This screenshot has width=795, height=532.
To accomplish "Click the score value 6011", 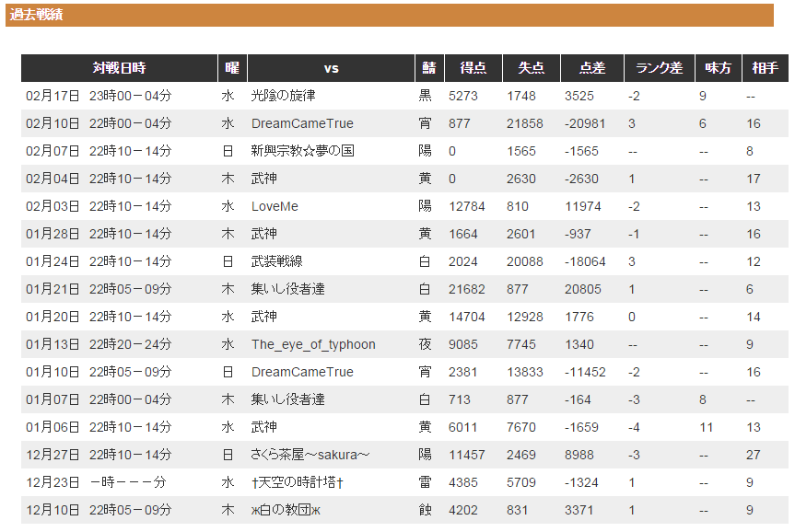I will point(462,427).
